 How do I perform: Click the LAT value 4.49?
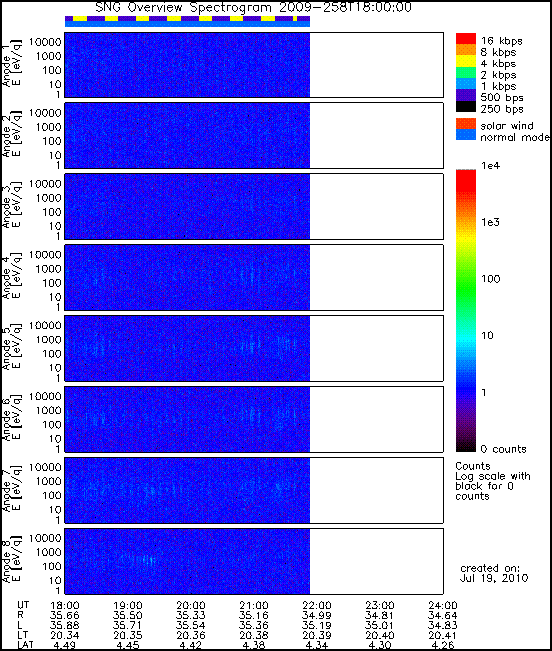coord(65,646)
